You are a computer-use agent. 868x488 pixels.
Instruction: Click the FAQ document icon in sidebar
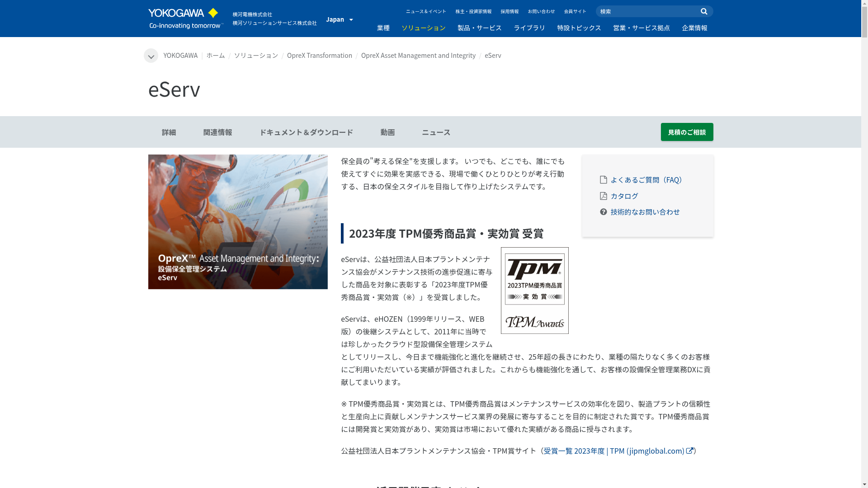[x=603, y=180]
